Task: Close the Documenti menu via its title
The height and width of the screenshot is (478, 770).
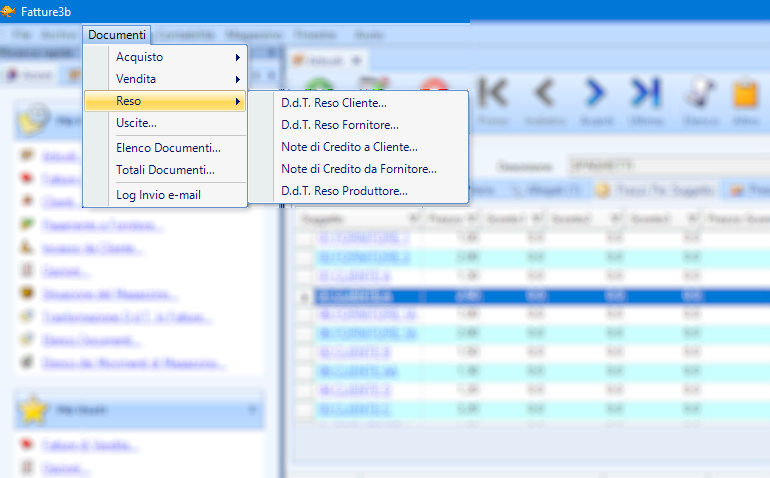Action: [x=117, y=35]
